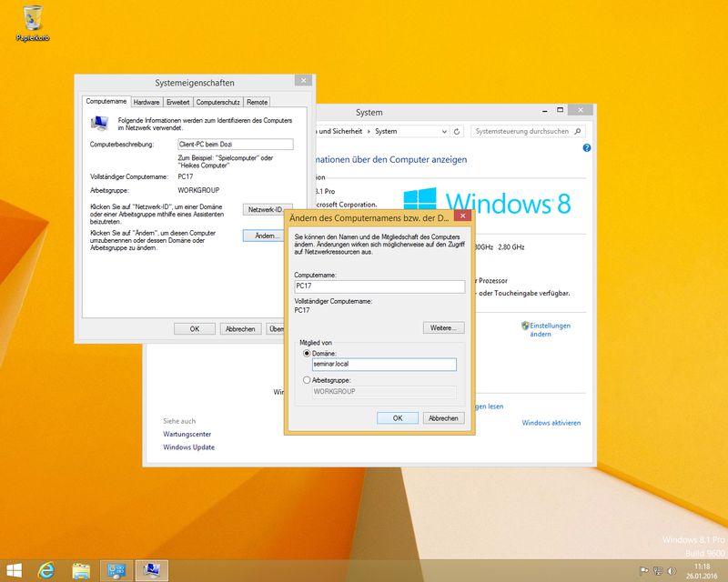Open File Explorer from the taskbar

[x=82, y=570]
